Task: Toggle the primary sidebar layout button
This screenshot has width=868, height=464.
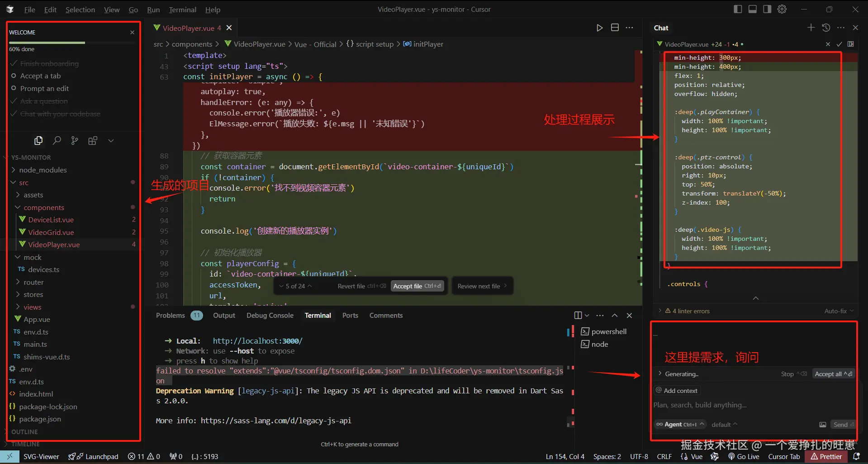Action: (x=738, y=9)
